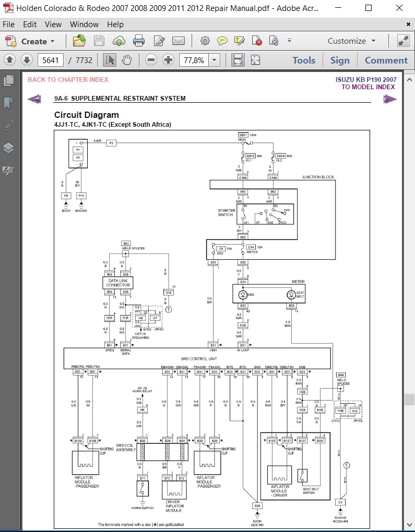
Task: Click the envelope icon to email the file
Action: coord(179,41)
